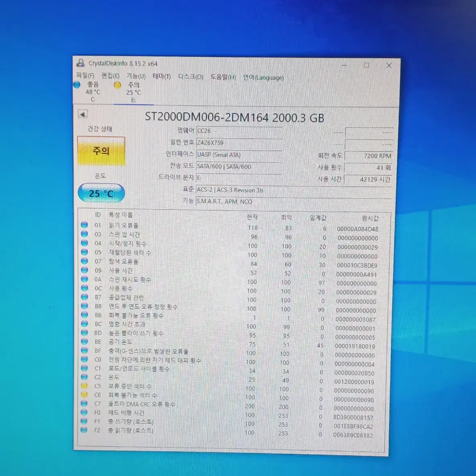Image resolution: width=476 pixels, height=476 pixels.
Task: Click raw value 000019180019 in row BE
Action: pyautogui.click(x=355, y=346)
